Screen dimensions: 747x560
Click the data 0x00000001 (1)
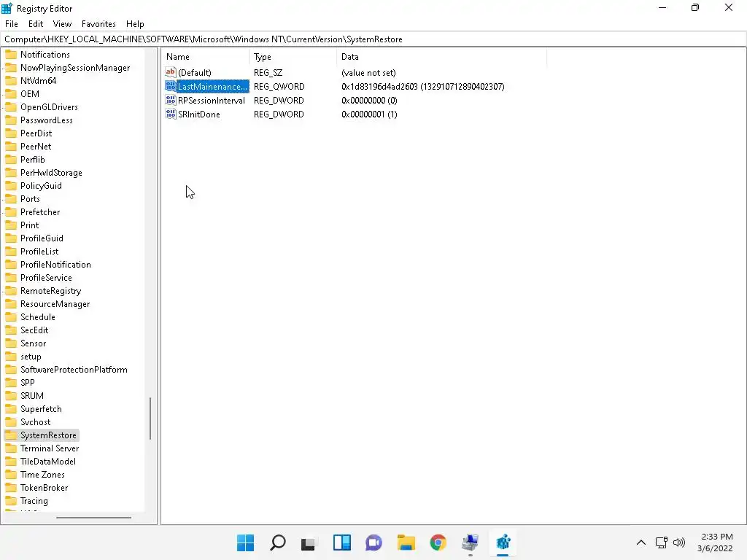(369, 114)
